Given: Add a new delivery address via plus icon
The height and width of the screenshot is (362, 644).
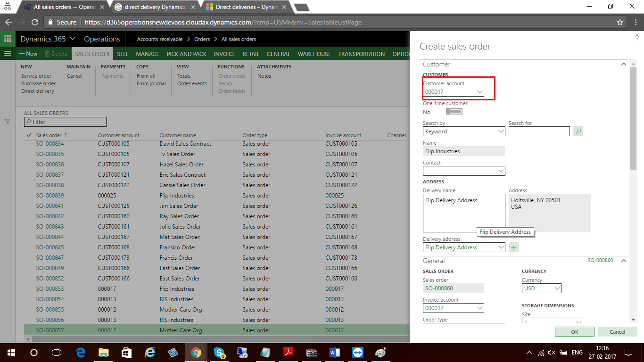Looking at the screenshot, I should point(513,247).
